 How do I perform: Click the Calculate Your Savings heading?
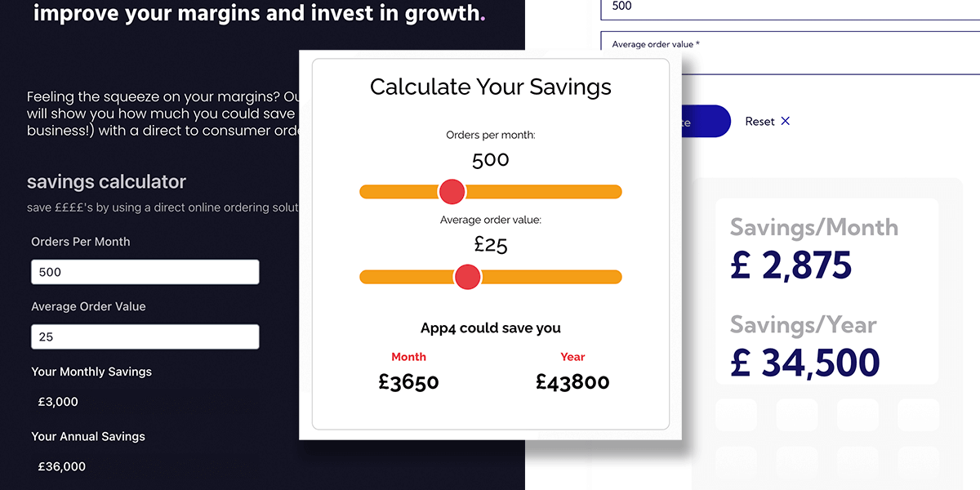[x=490, y=87]
